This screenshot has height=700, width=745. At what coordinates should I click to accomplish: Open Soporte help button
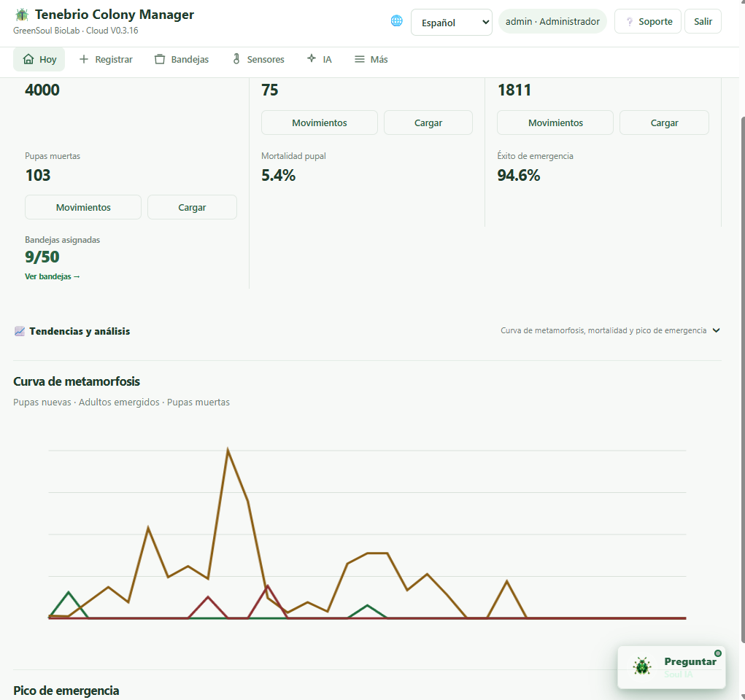[648, 21]
